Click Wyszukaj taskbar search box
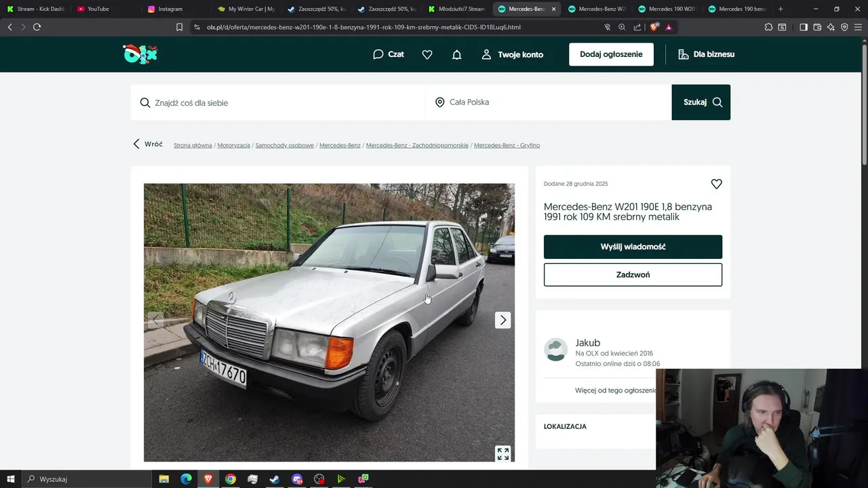 tap(86, 479)
